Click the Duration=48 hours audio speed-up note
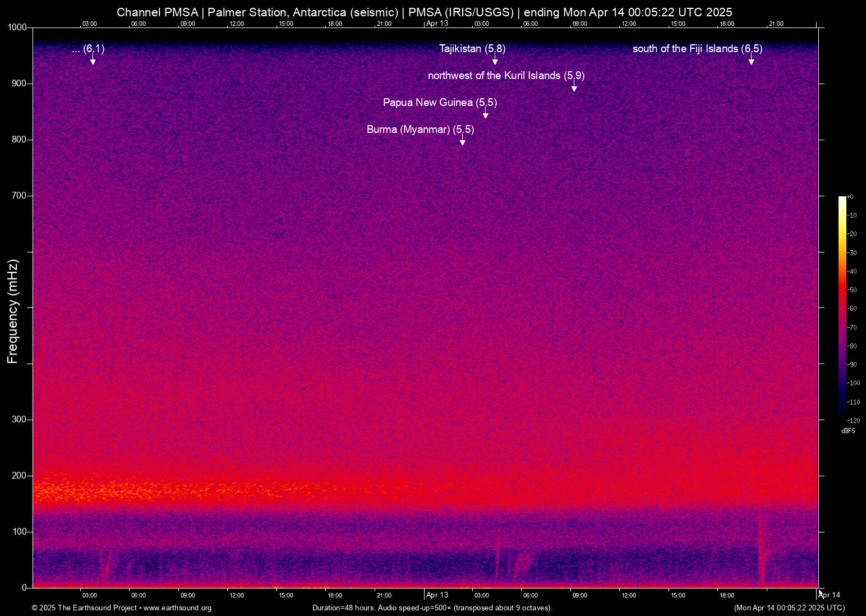 [x=432, y=608]
